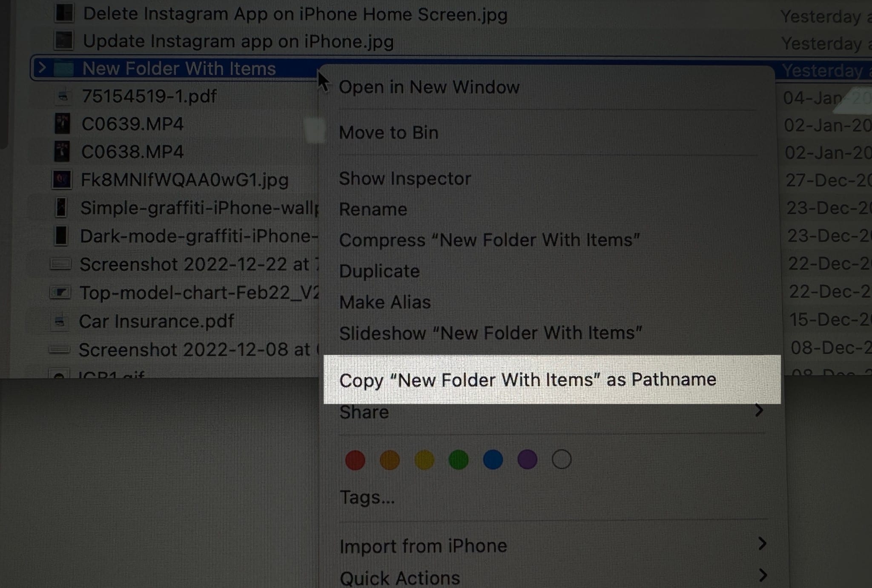This screenshot has width=872, height=588.
Task: Click the C0638.MP4 video thumbnail icon
Action: coord(62,152)
